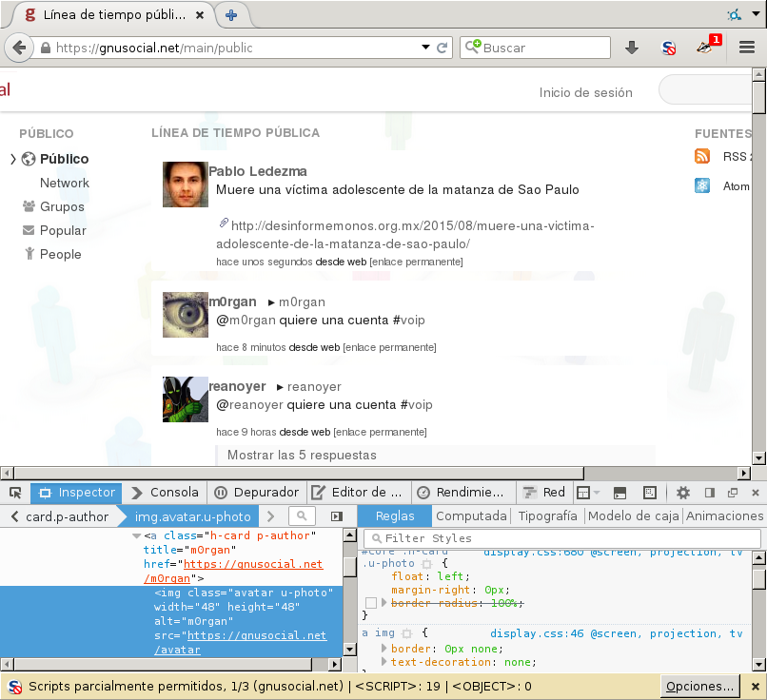This screenshot has width=767, height=700.
Task: Click the NoScript toolbar icon
Action: 668,48
